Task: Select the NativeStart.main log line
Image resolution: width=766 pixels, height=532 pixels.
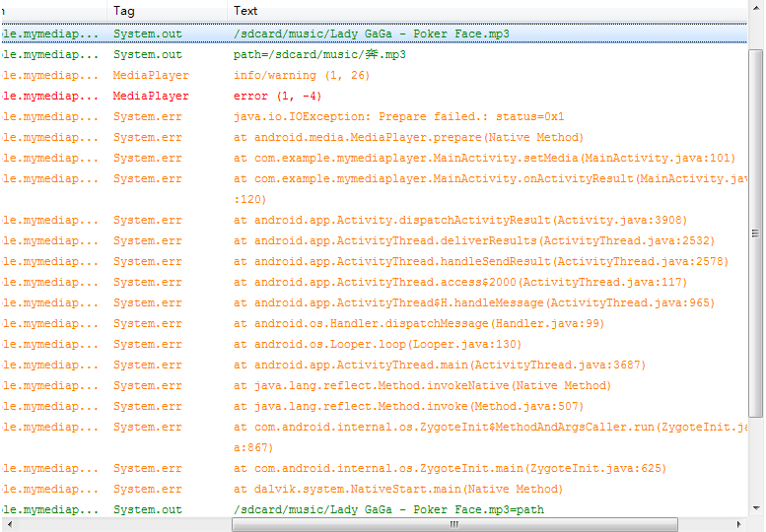Action: click(375, 489)
